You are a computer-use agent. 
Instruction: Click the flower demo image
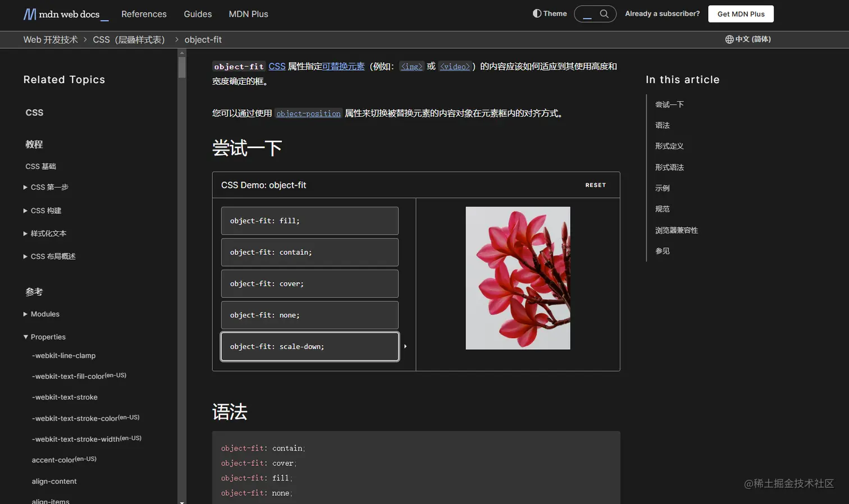point(518,278)
